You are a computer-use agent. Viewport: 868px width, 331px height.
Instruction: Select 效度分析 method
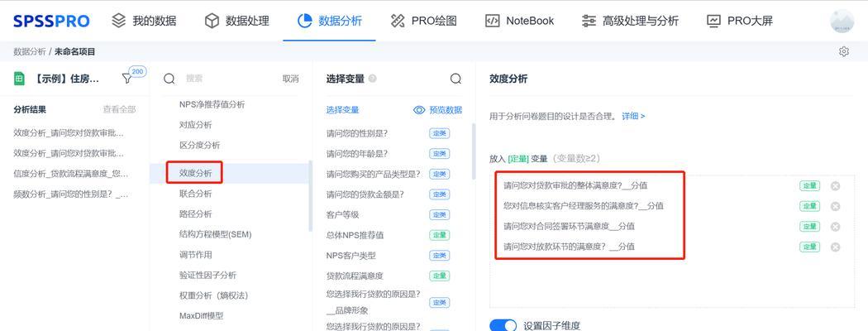[x=195, y=173]
